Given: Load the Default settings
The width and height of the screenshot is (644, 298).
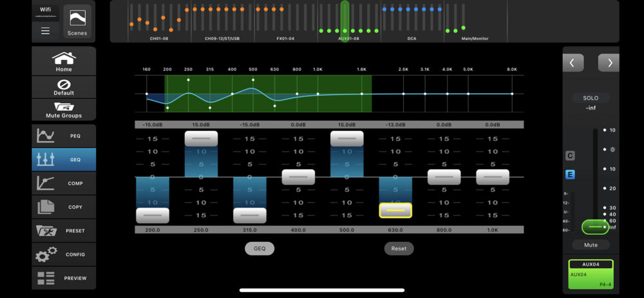Looking at the screenshot, I should point(64,87).
